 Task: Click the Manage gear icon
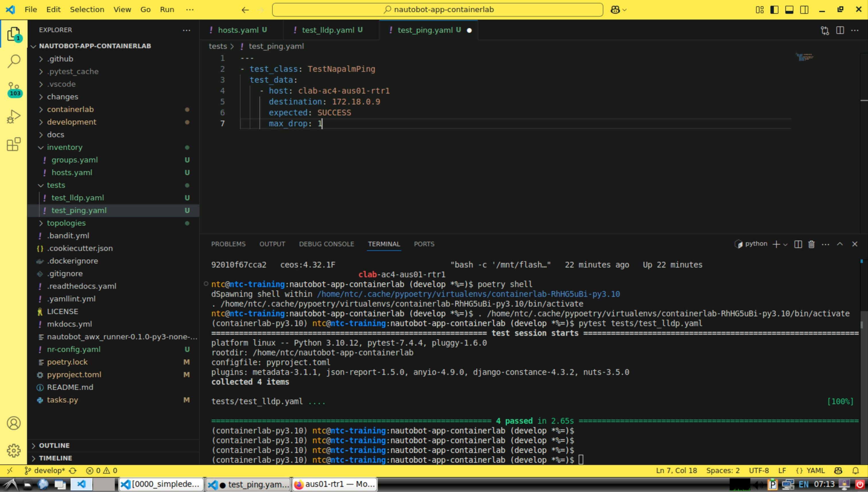[x=13, y=450]
